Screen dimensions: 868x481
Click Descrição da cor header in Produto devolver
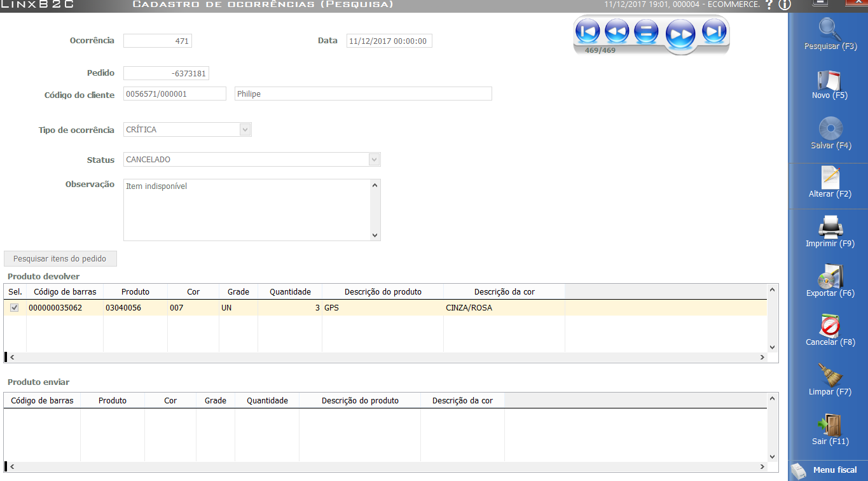[x=504, y=292]
